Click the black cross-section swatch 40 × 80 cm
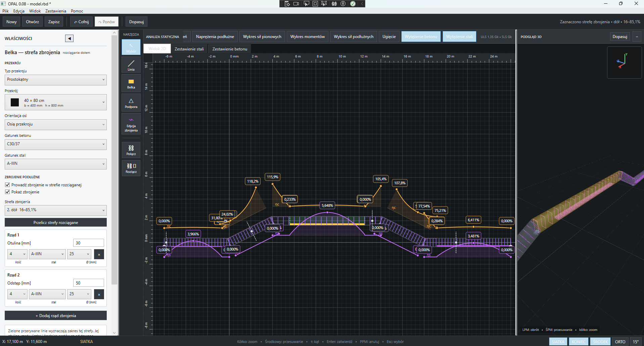Screen dimensions: 644x346 pos(15,102)
